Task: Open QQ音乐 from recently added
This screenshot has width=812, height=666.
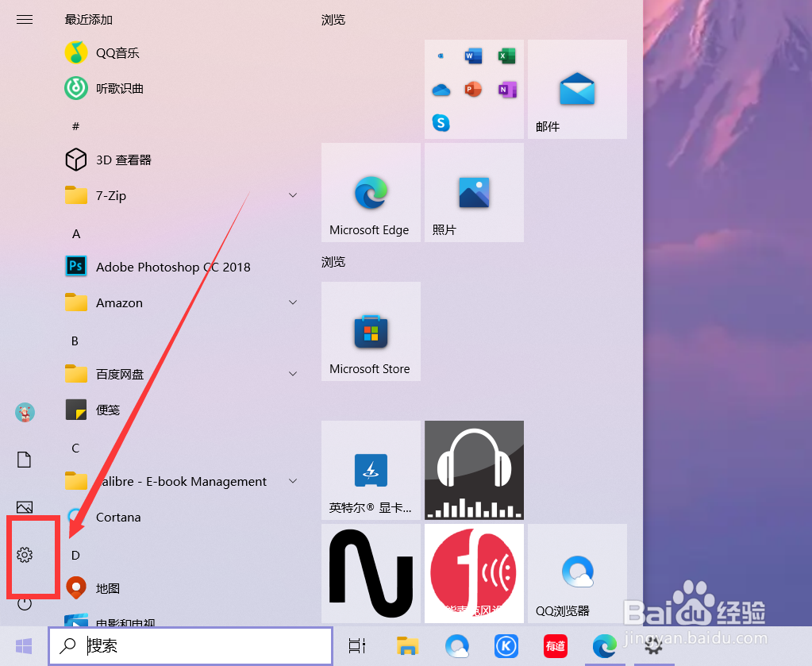Action: [181, 53]
